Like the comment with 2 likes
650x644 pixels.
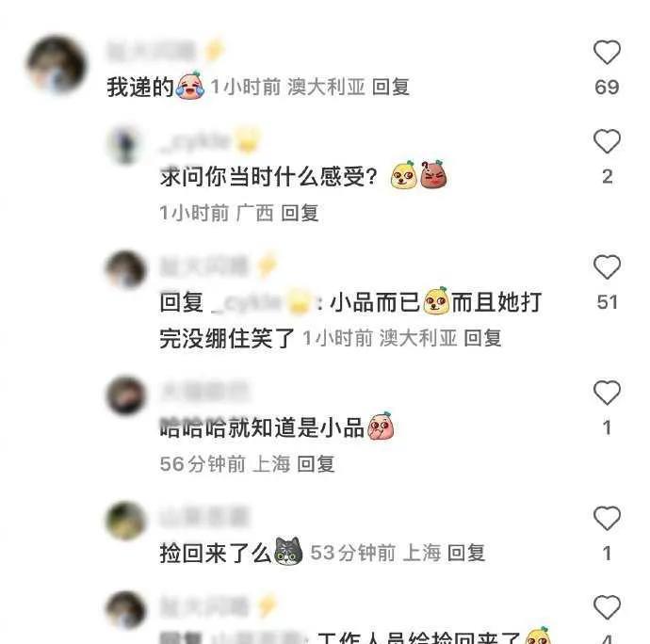point(607,141)
